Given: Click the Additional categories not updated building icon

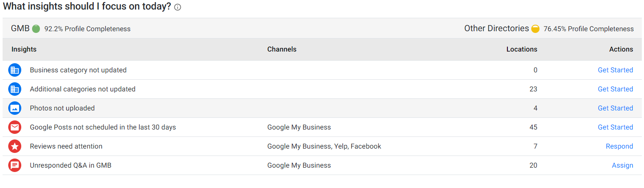Looking at the screenshot, I should click(15, 89).
